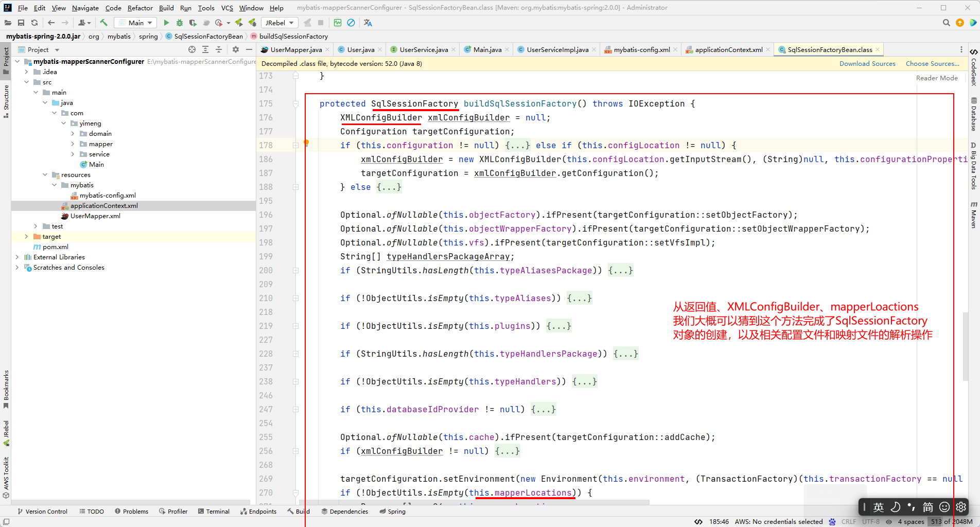Expand the target folder node
Viewport: 980px width, 527px height.
click(x=26, y=236)
